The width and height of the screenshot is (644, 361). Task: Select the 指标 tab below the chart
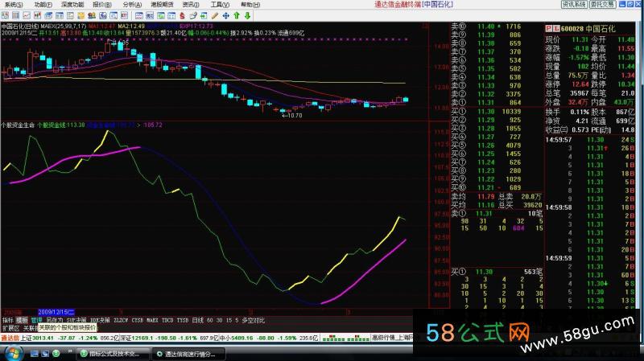pos(8,320)
